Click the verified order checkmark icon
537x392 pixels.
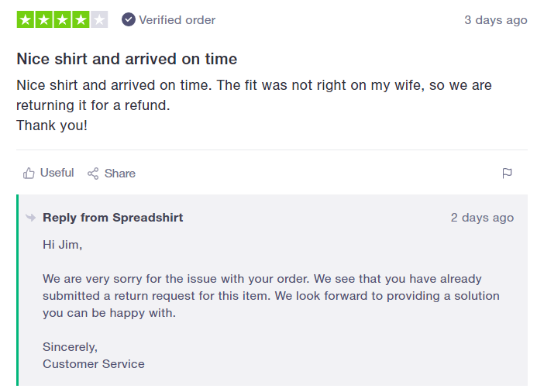coord(129,20)
